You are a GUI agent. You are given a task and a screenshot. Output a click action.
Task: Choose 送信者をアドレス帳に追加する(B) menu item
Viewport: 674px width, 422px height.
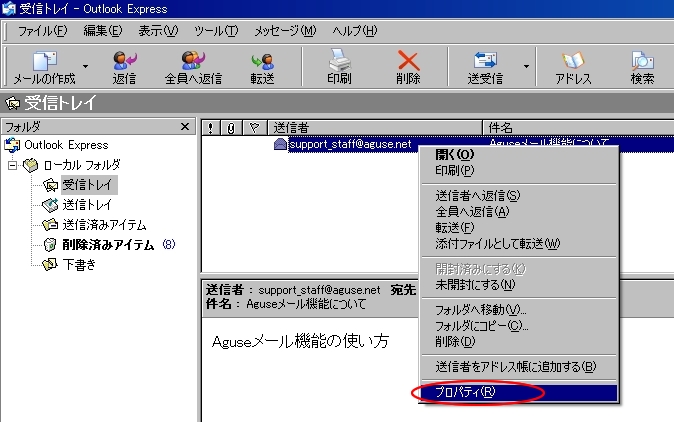click(x=519, y=367)
